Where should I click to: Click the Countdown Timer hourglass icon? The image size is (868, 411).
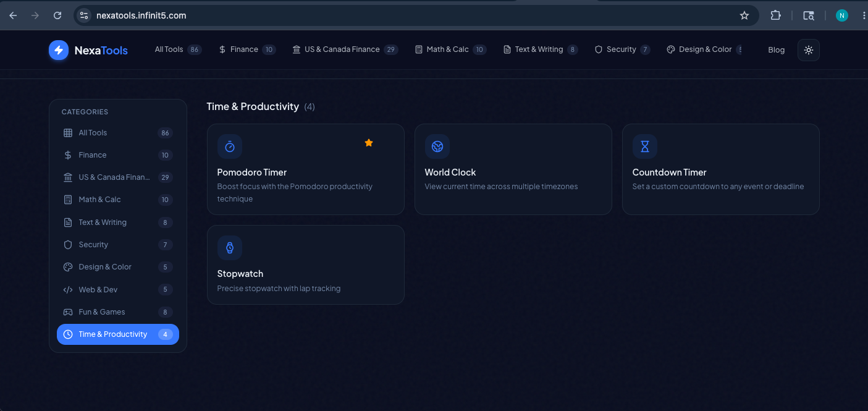coord(645,146)
